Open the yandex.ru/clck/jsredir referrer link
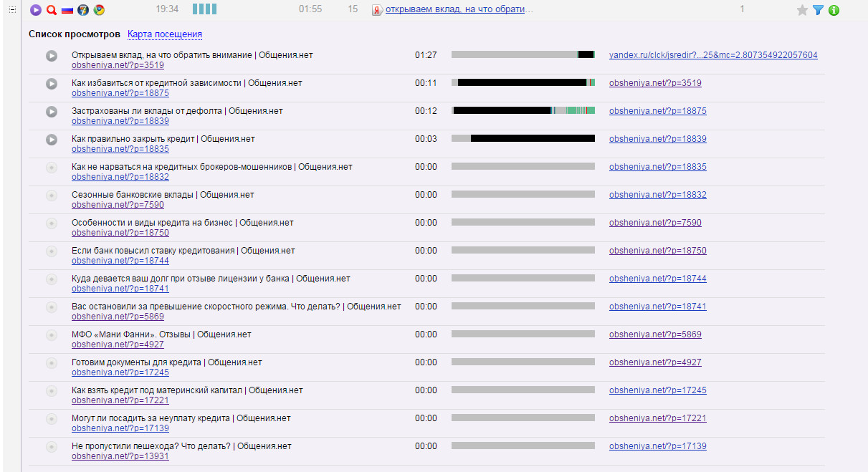Screen dimensions: 868x472 (x=713, y=55)
